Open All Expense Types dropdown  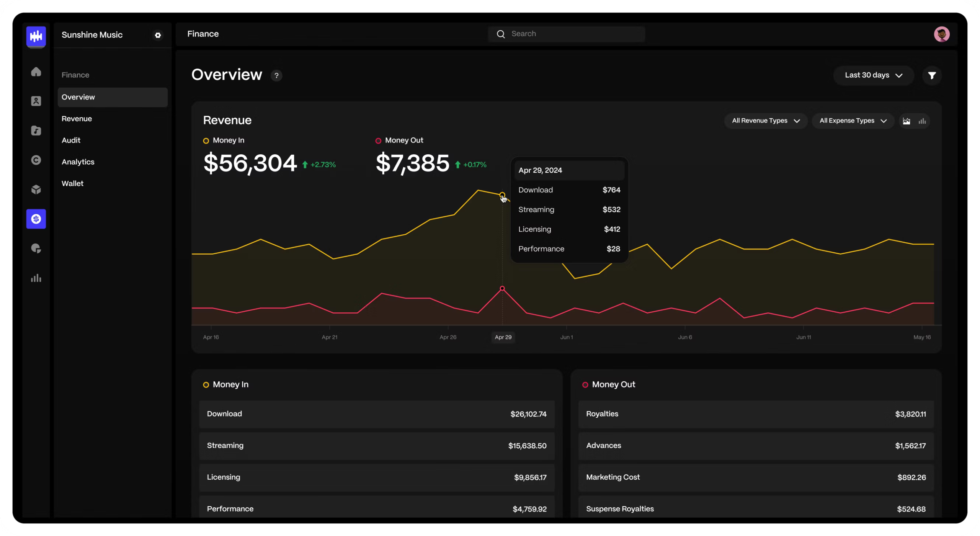pyautogui.click(x=853, y=121)
